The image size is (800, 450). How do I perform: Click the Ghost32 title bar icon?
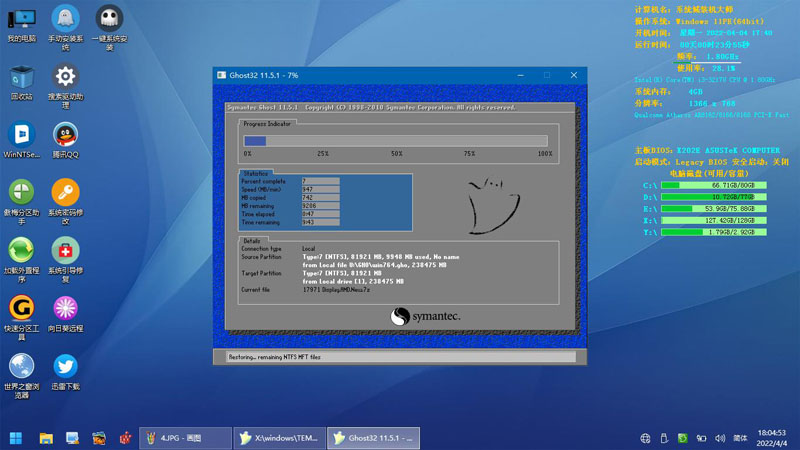coord(221,75)
